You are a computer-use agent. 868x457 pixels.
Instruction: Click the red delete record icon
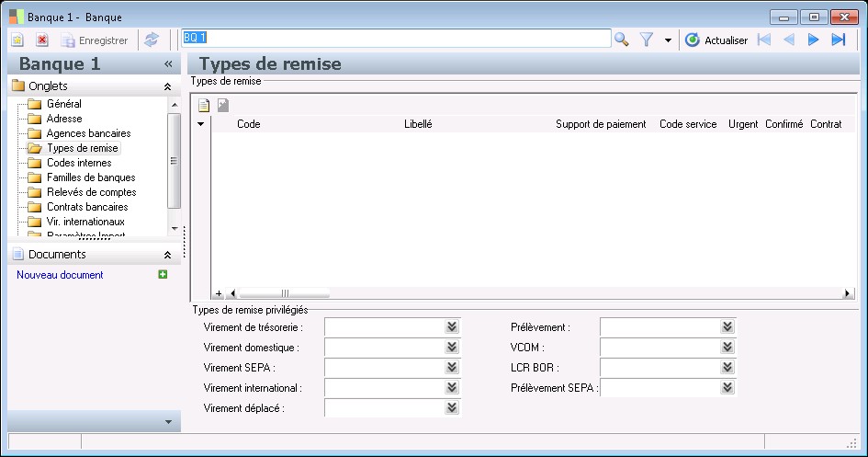[41, 40]
